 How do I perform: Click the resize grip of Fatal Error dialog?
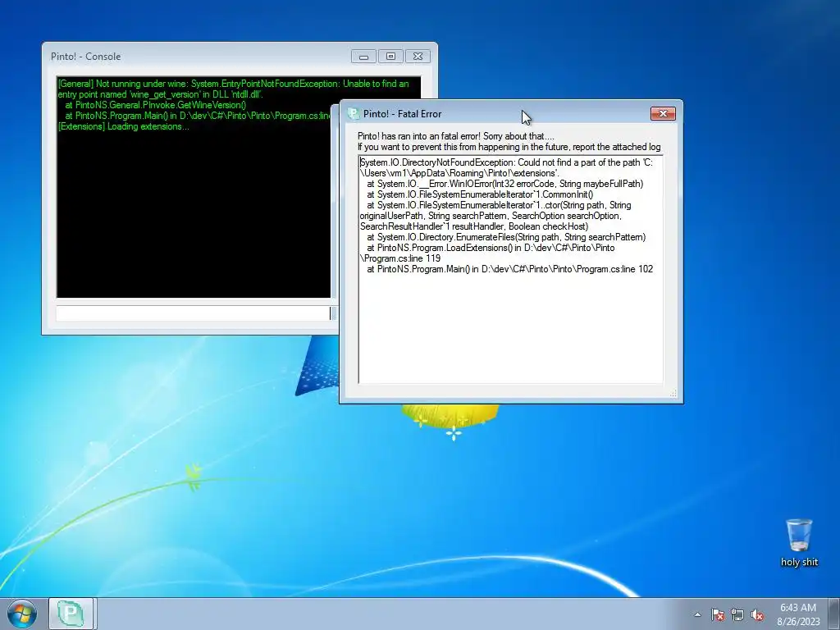tap(673, 394)
